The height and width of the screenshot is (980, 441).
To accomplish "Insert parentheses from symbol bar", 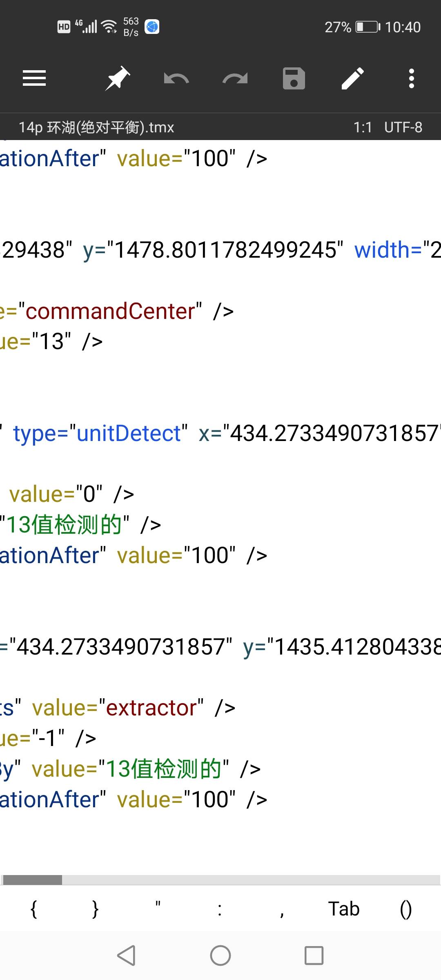I will [x=405, y=909].
